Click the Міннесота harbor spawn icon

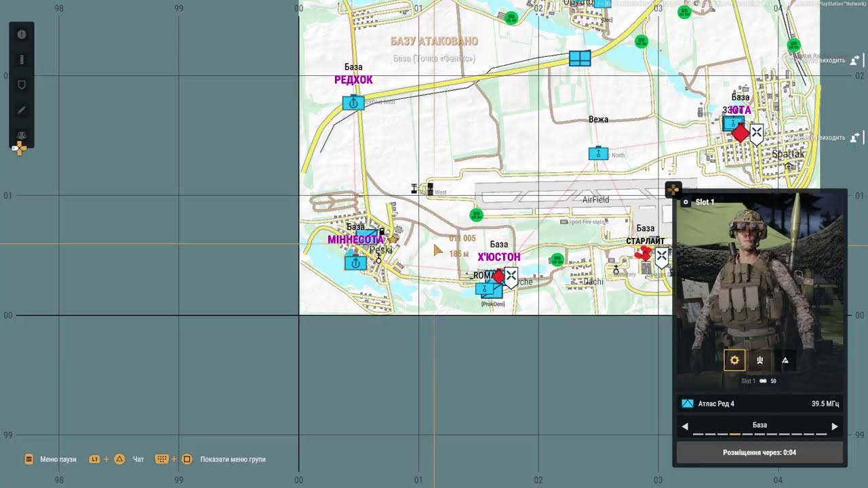pyautogui.click(x=355, y=262)
